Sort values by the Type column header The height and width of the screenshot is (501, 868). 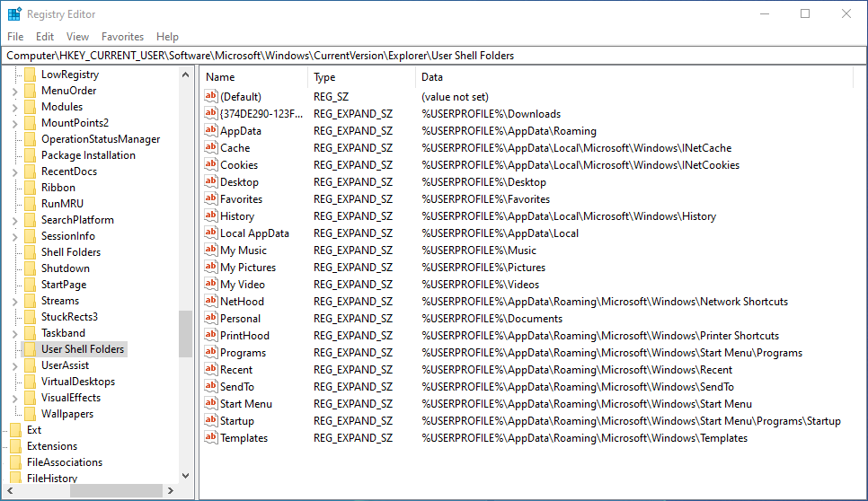coord(361,77)
